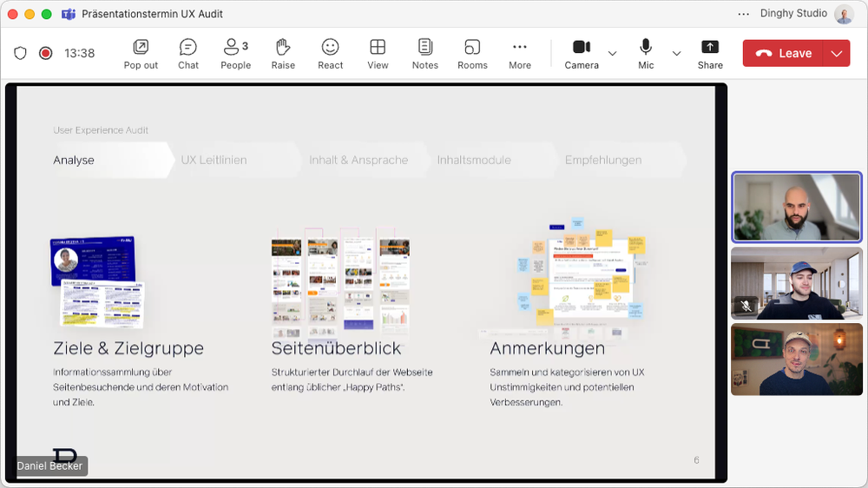The width and height of the screenshot is (868, 488).
Task: Open the Pop out view
Action: [141, 54]
